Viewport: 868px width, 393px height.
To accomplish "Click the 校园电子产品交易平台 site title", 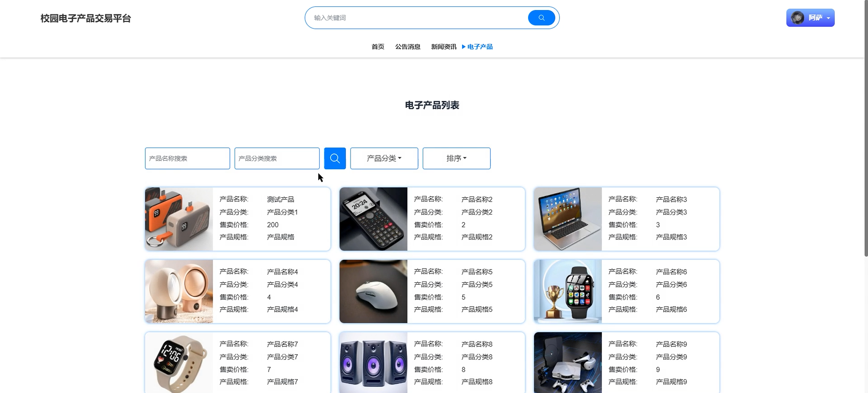I will 86,18.
